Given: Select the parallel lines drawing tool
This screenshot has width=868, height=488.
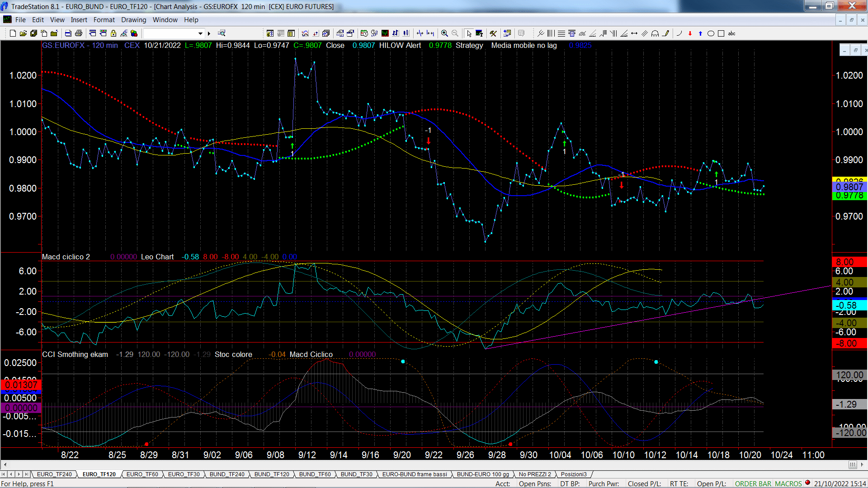Looking at the screenshot, I should click(x=645, y=33).
